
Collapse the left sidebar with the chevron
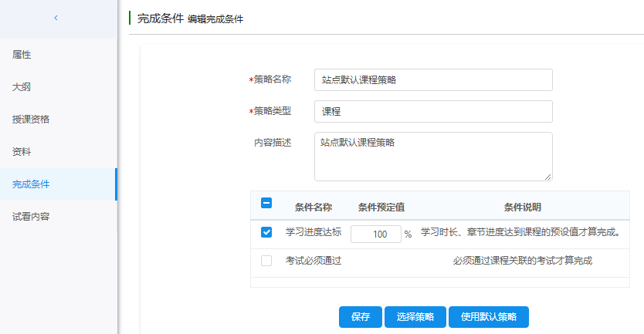click(x=56, y=18)
